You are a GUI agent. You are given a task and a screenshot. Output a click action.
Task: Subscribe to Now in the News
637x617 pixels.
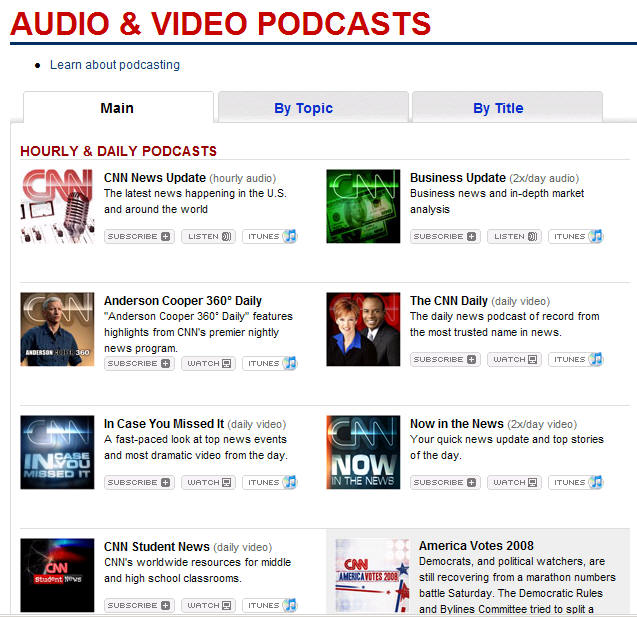point(445,482)
